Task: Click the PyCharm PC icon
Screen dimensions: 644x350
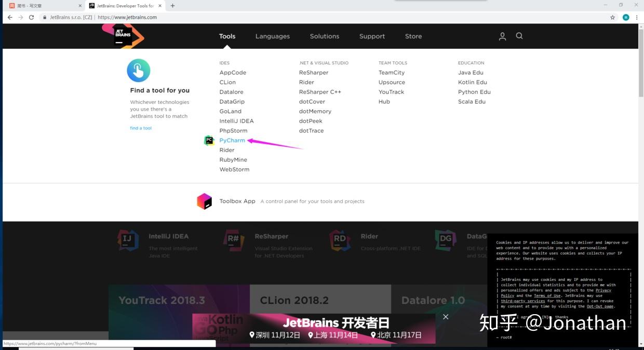Action: click(209, 140)
